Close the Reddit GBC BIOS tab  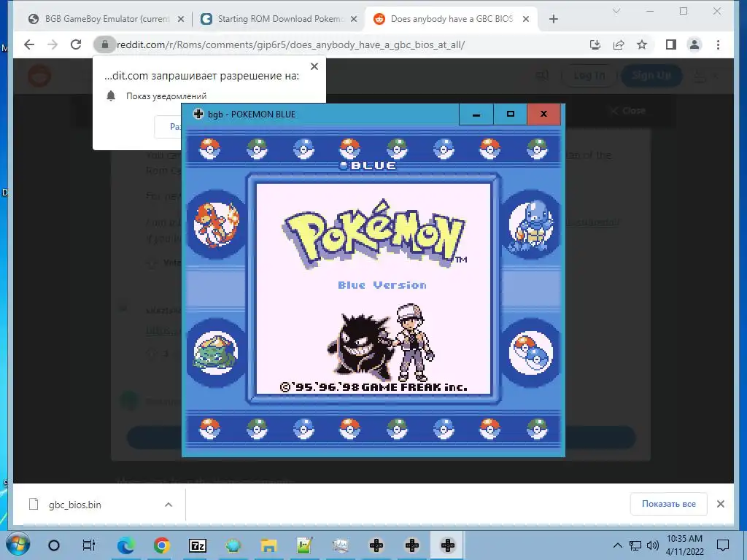click(526, 19)
